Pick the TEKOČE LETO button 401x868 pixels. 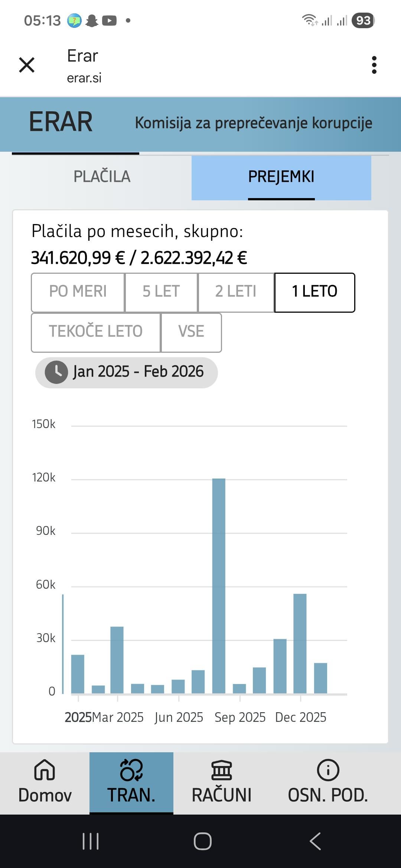[96, 332]
